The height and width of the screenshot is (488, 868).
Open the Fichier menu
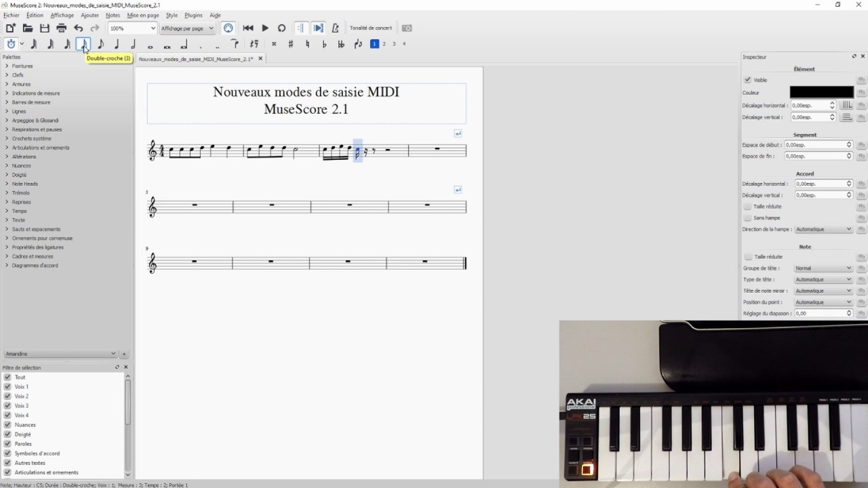pyautogui.click(x=12, y=15)
